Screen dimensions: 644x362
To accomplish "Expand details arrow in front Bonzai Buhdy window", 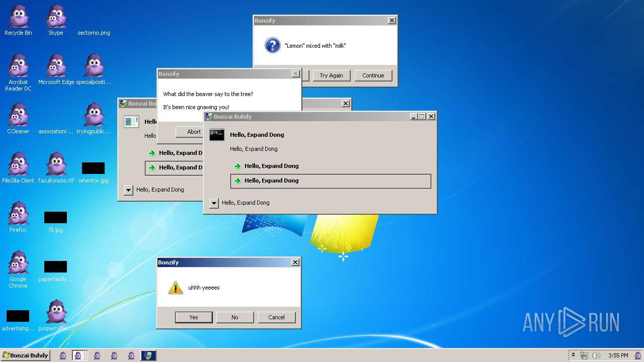I will pyautogui.click(x=214, y=203).
